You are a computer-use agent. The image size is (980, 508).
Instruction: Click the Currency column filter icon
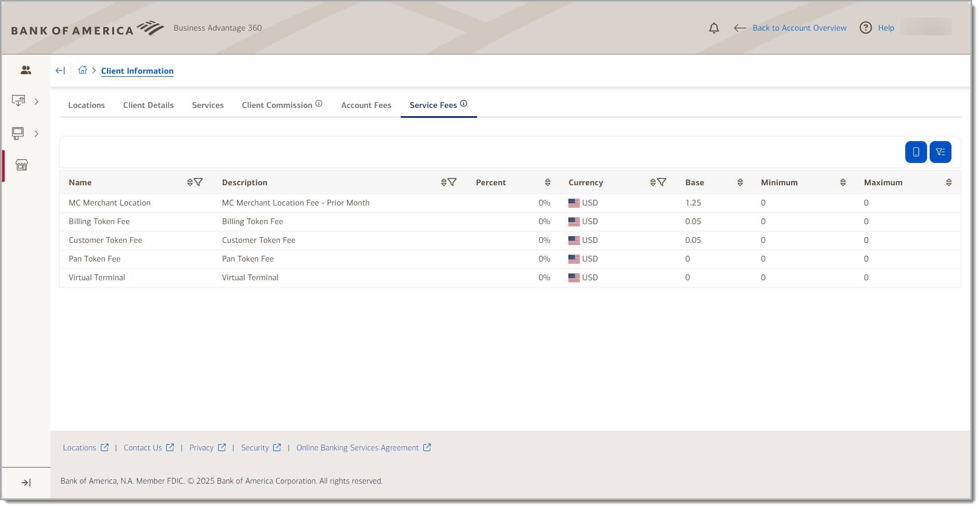click(662, 182)
